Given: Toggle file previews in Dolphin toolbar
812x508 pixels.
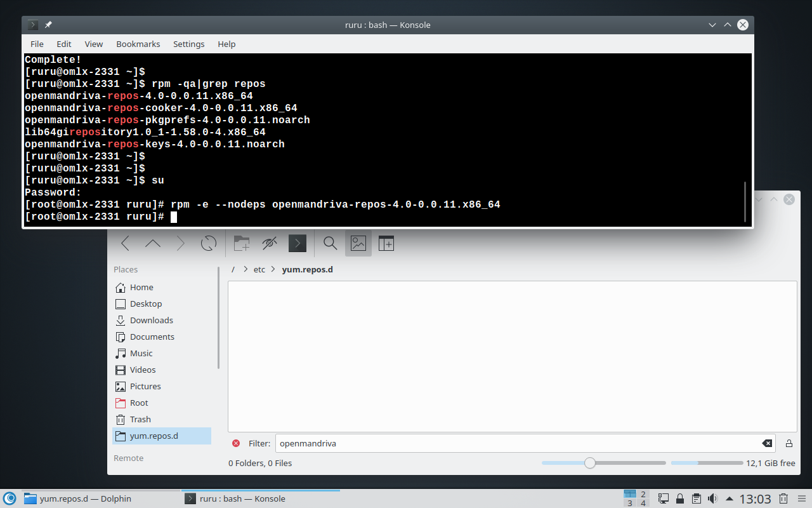Looking at the screenshot, I should click(x=358, y=243).
